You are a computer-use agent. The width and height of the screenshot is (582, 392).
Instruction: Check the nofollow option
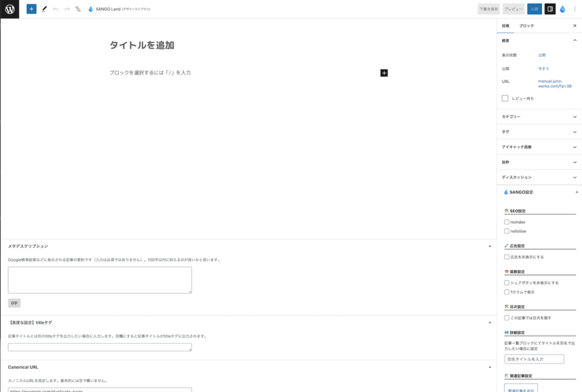point(506,231)
